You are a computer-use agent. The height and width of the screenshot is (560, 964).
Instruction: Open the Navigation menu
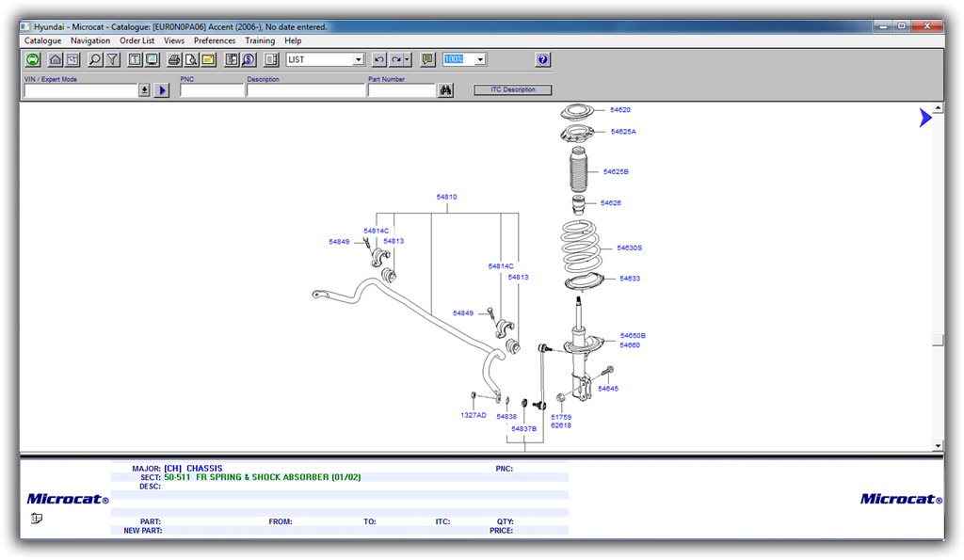pos(90,40)
